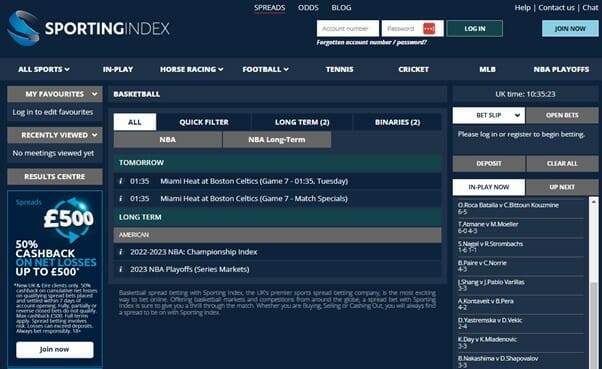The image size is (602, 369).
Task: Open B.Nakashima v D.Shapovalov match
Action: [x=521, y=362]
